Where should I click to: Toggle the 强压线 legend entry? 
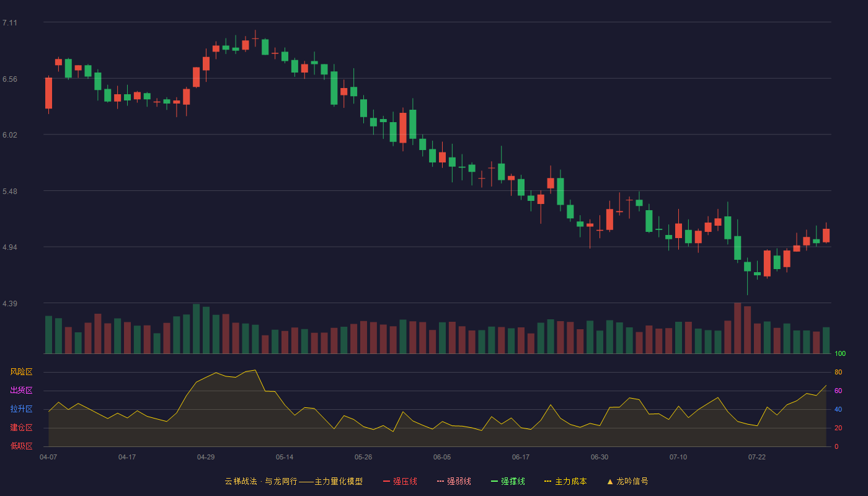click(400, 481)
